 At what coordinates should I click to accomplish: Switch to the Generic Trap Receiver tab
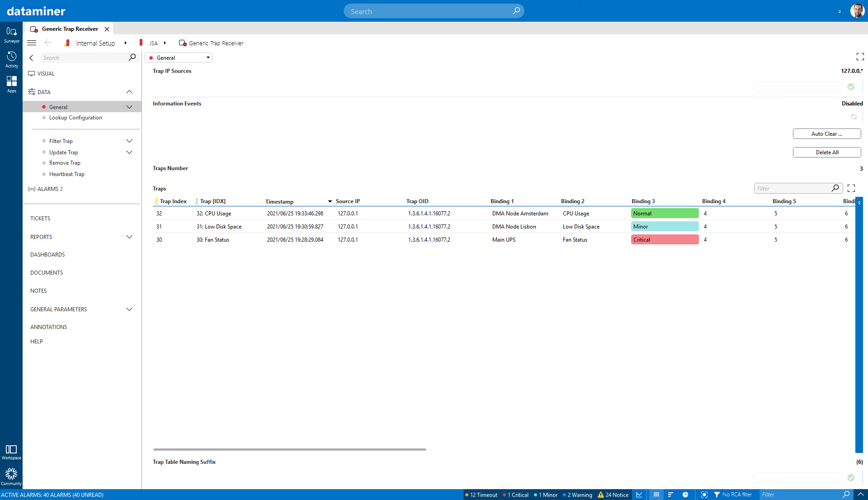pos(70,29)
